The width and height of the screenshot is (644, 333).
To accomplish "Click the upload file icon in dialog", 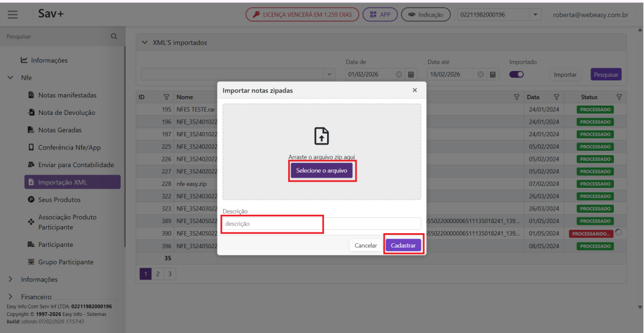I will click(321, 136).
